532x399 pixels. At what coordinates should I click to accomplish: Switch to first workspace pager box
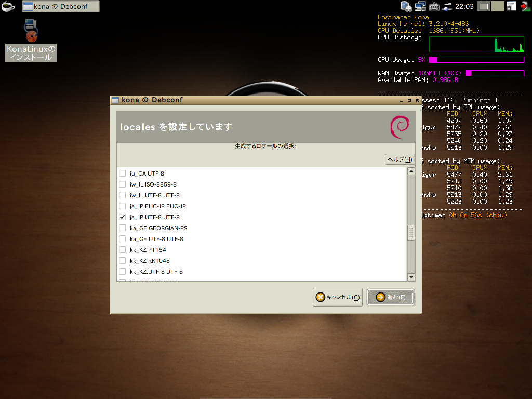point(484,6)
